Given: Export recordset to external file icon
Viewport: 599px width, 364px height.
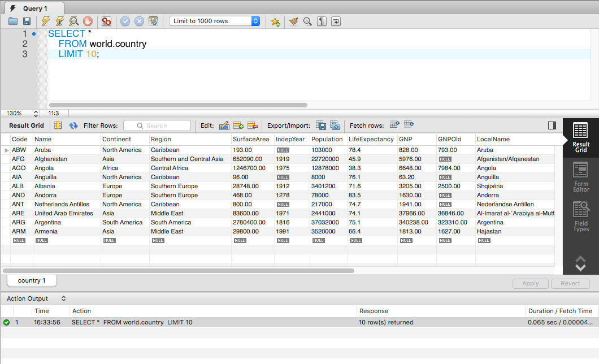Looking at the screenshot, I should click(x=321, y=125).
